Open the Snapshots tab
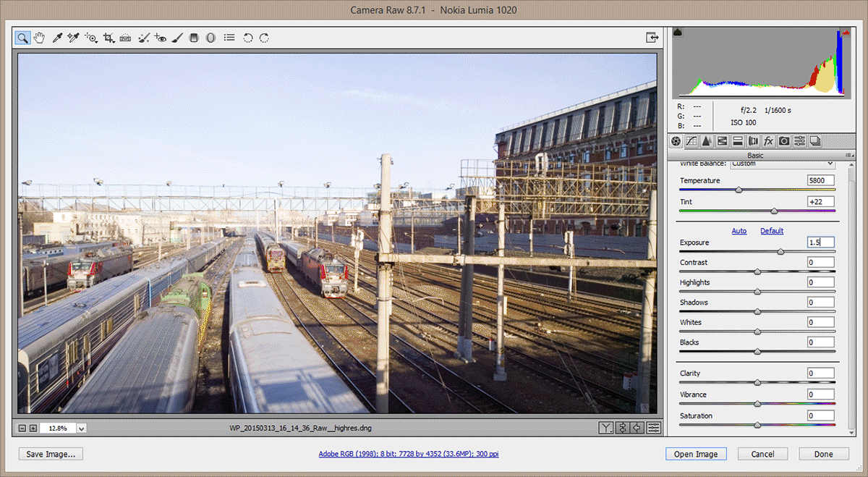This screenshot has width=868, height=477. 814,141
